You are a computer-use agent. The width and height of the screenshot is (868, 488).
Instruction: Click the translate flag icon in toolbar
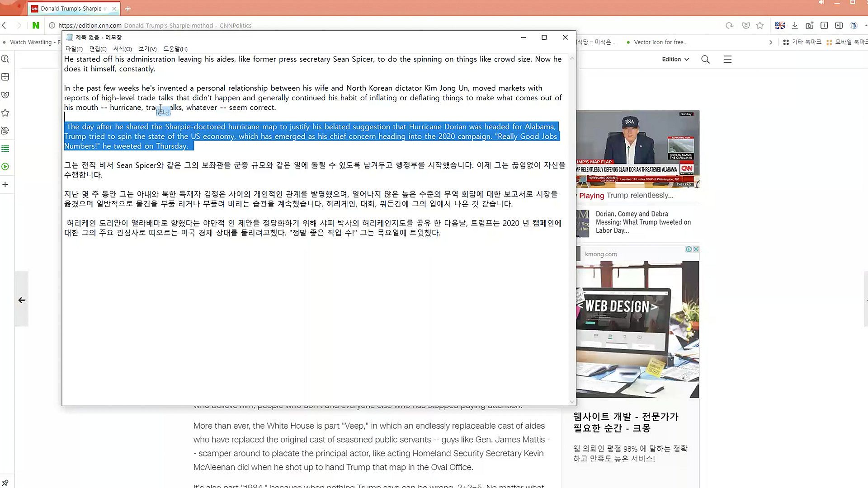(780, 25)
